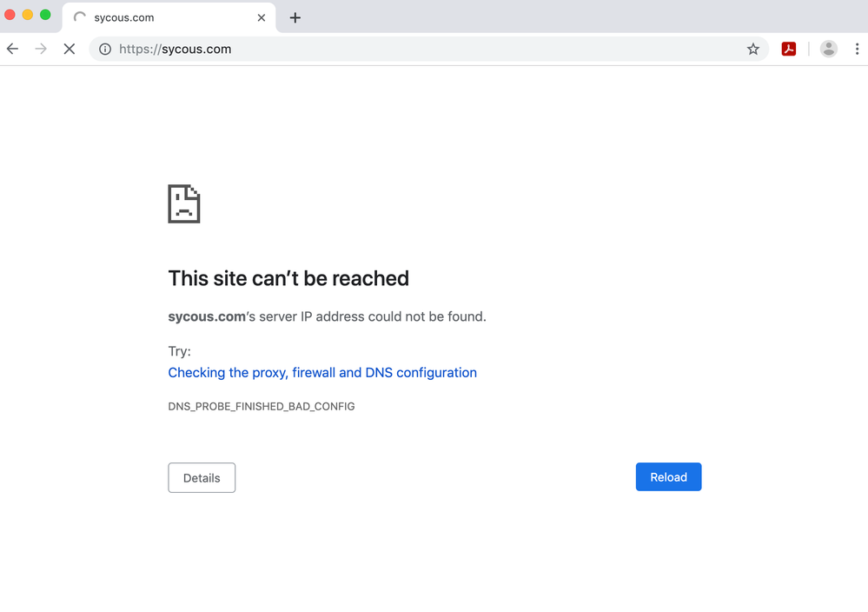Open proxy, firewall and DNS configuration link
The image size is (868, 612).
[x=322, y=373]
